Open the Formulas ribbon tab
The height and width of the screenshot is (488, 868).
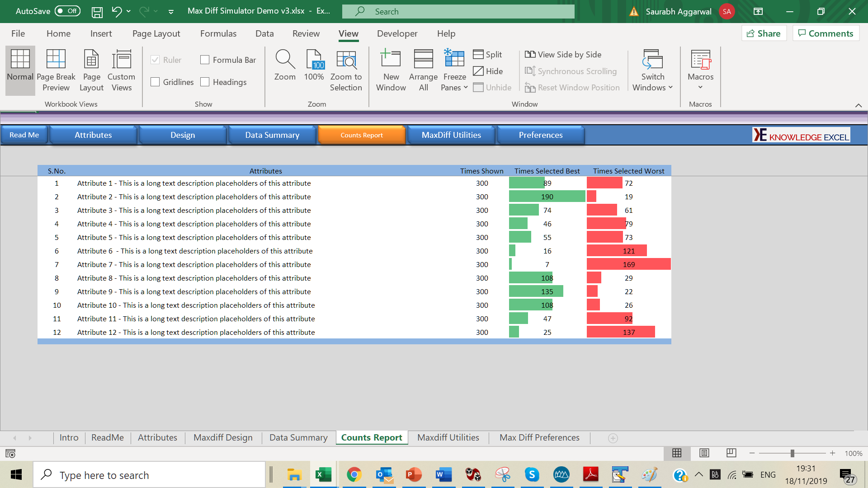pos(218,33)
